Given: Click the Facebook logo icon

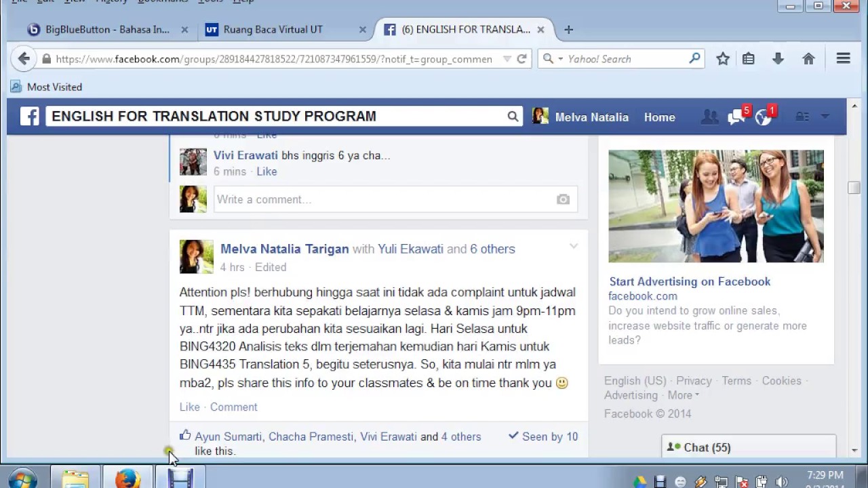Looking at the screenshot, I should pyautogui.click(x=29, y=117).
